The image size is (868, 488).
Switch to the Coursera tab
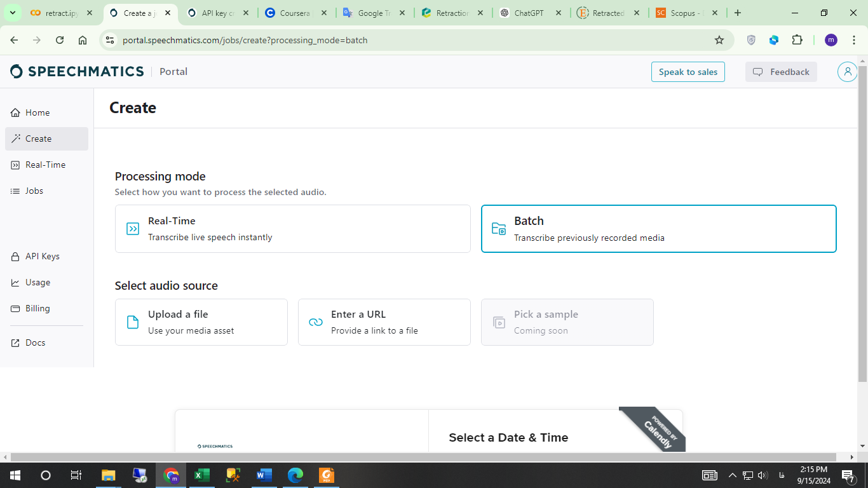(x=296, y=13)
